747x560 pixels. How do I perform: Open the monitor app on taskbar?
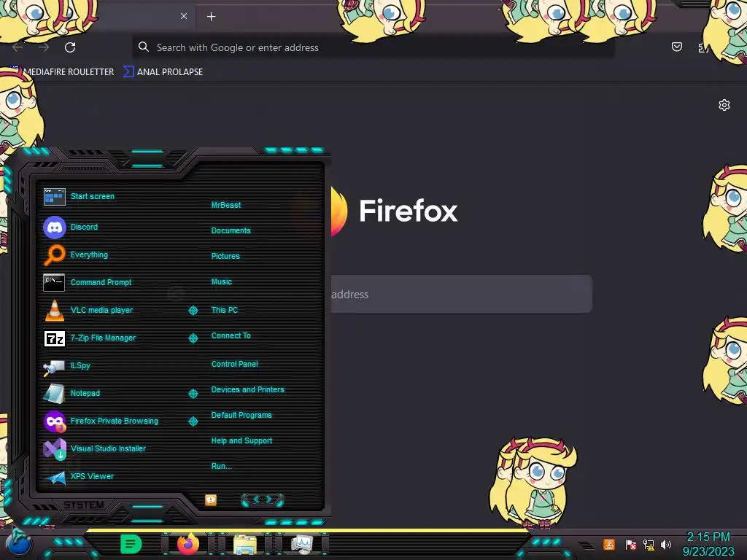(301, 544)
